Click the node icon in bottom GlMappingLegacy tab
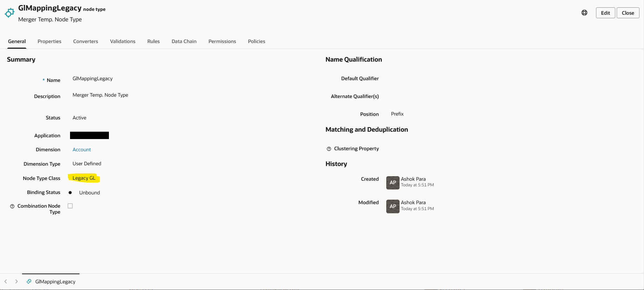 pyautogui.click(x=29, y=281)
